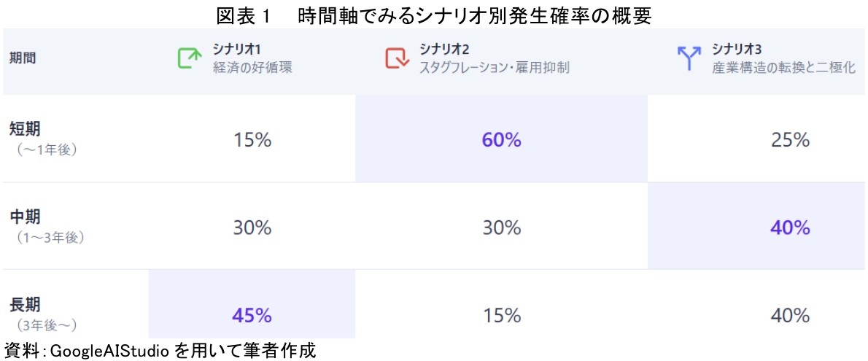The image size is (868, 361).
Task: Select the 短期 row label
Action: click(x=26, y=129)
